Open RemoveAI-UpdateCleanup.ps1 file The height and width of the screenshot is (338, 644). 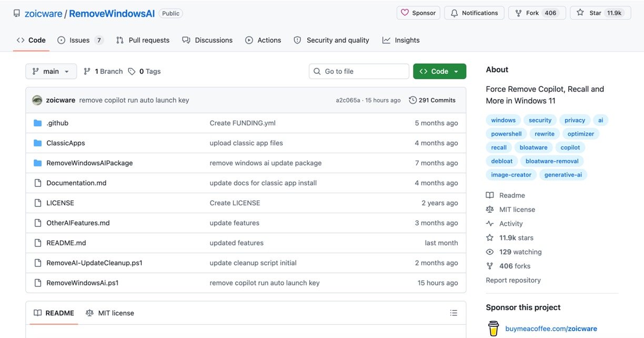point(94,263)
